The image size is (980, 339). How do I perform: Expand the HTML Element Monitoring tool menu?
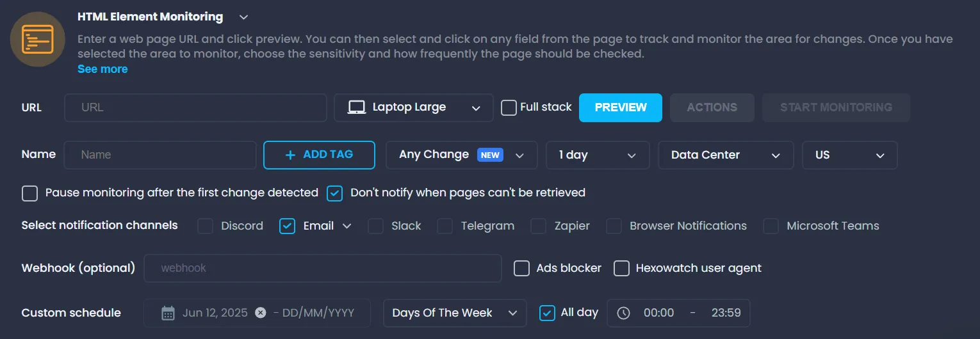[243, 17]
